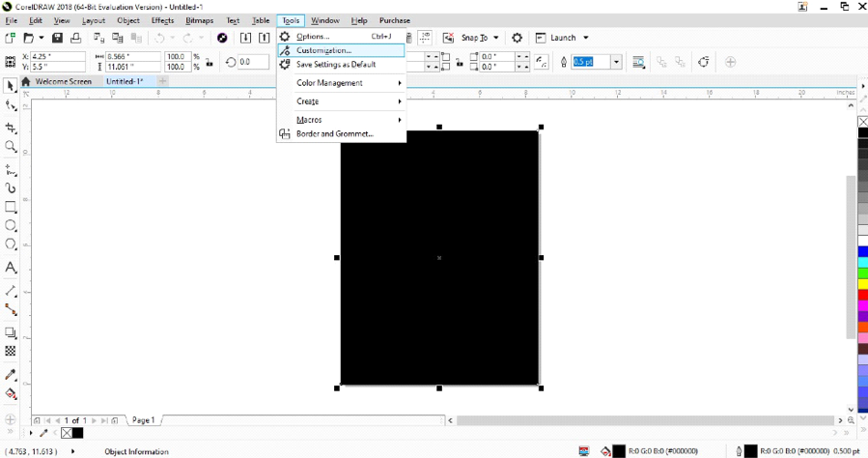Viewport: 868px width, 458px height.
Task: Add a new document tab with plus
Action: pyautogui.click(x=163, y=81)
